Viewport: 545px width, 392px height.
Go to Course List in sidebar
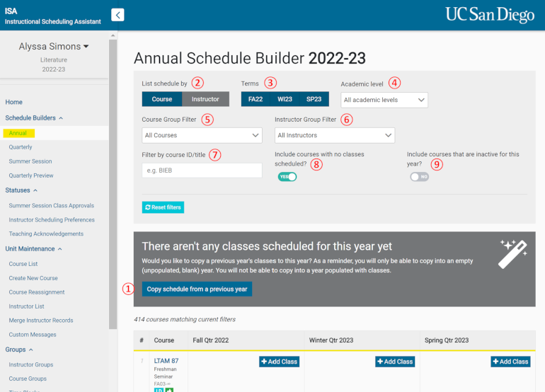point(23,264)
